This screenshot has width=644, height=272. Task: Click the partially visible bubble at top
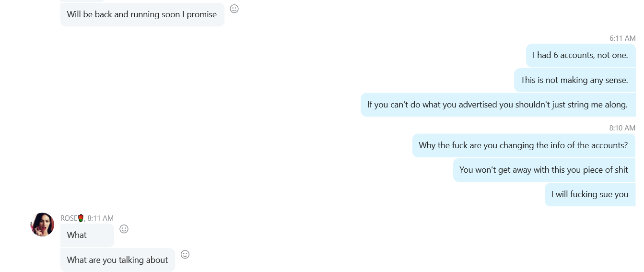tap(82, 1)
